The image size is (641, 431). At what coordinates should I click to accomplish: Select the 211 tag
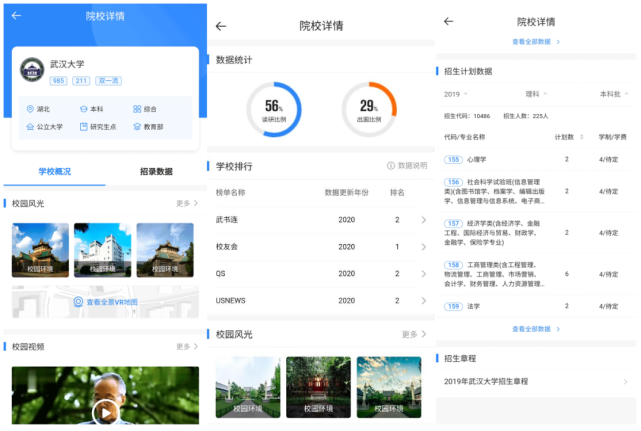point(81,81)
